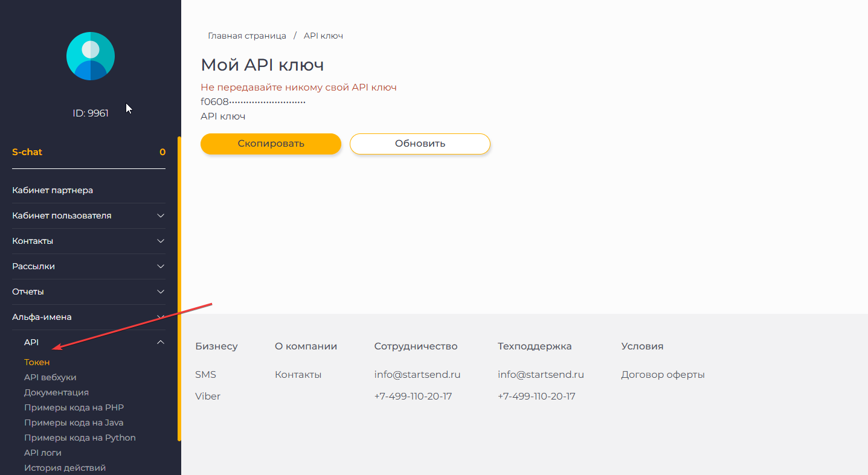Collapse the API section chevron
This screenshot has width=868, height=475.
tap(161, 342)
